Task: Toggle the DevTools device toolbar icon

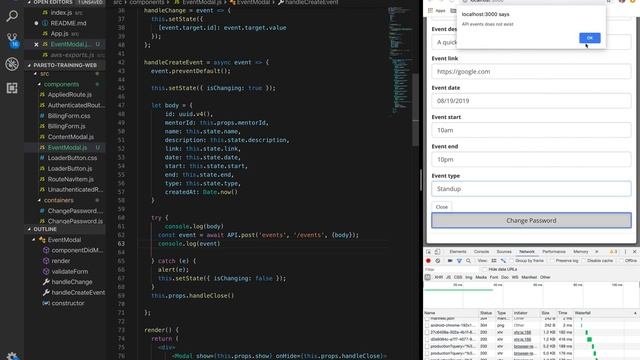Action: (x=437, y=252)
